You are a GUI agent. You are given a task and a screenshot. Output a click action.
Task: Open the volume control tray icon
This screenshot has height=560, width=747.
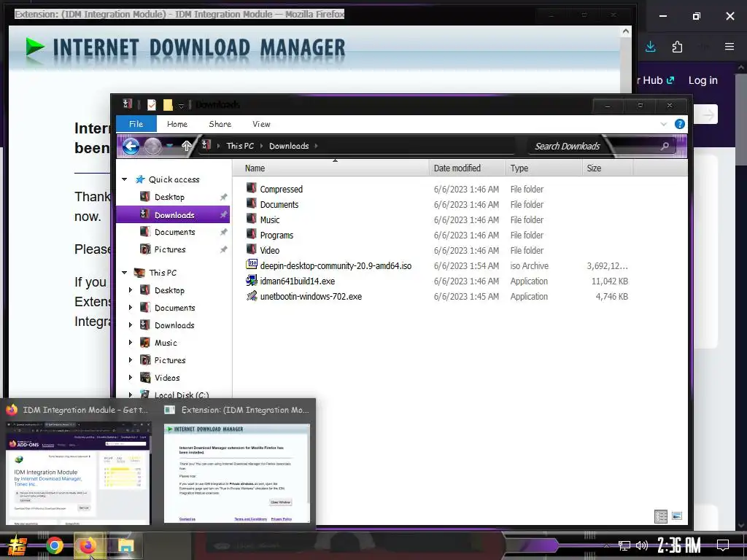(x=642, y=545)
